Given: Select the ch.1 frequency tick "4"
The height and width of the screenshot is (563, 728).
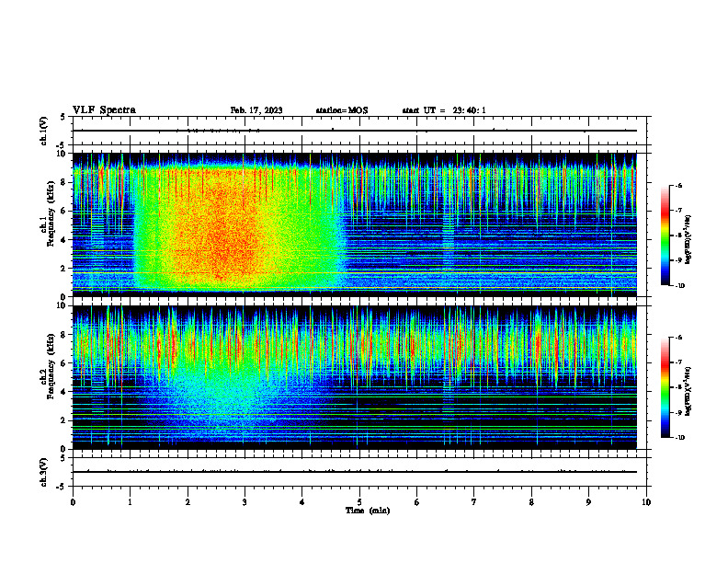Looking at the screenshot, I should 63,240.
